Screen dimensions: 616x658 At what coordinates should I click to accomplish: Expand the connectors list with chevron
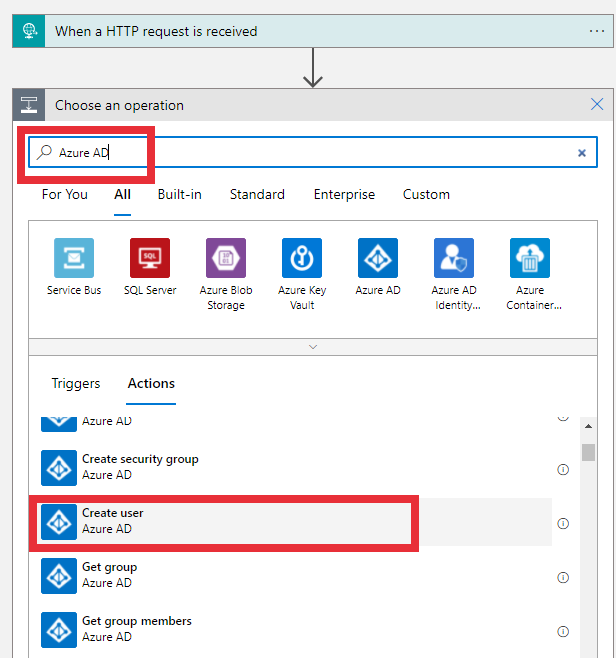tap(313, 347)
